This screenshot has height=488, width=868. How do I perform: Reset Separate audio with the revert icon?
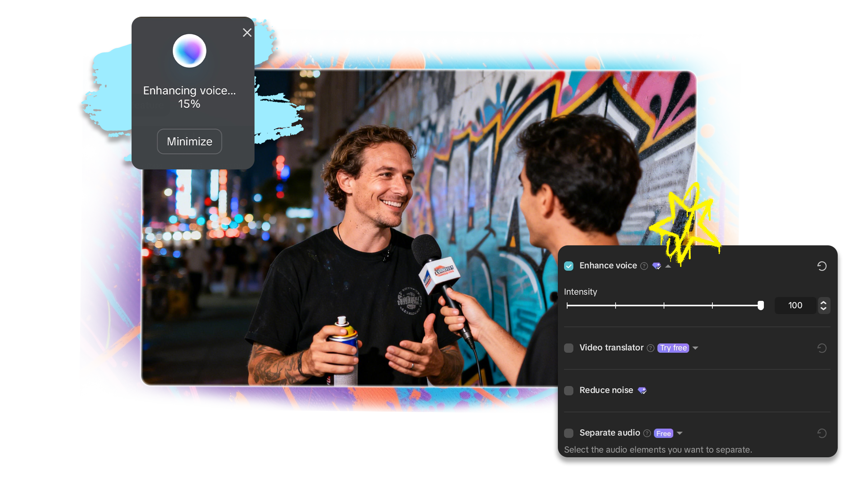tap(822, 433)
